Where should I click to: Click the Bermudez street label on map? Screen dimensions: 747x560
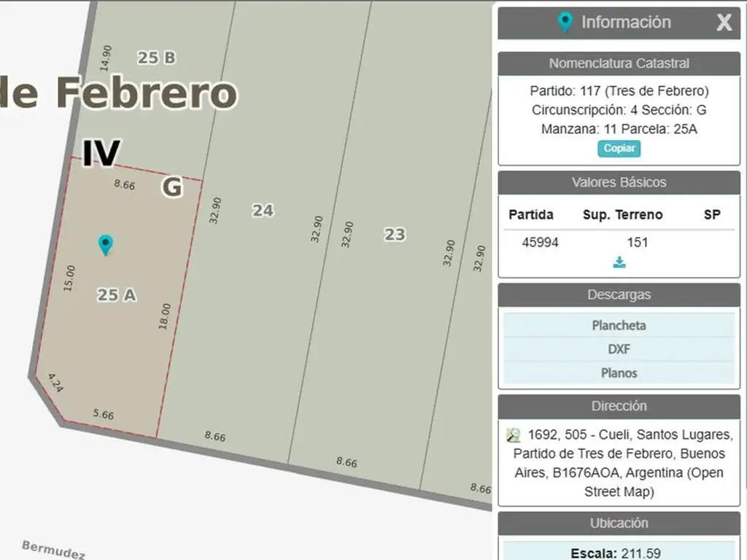(53, 550)
